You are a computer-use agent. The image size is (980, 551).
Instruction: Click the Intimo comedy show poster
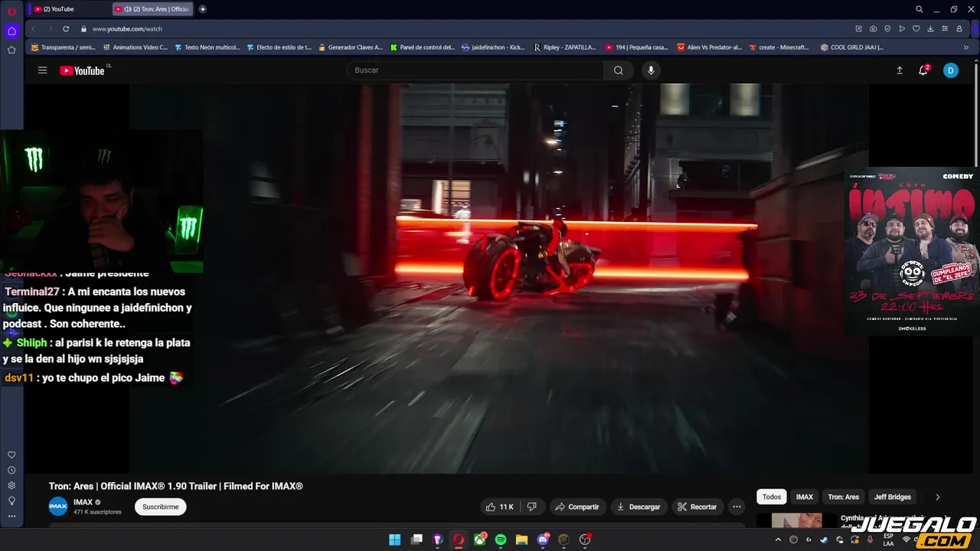[x=911, y=251]
